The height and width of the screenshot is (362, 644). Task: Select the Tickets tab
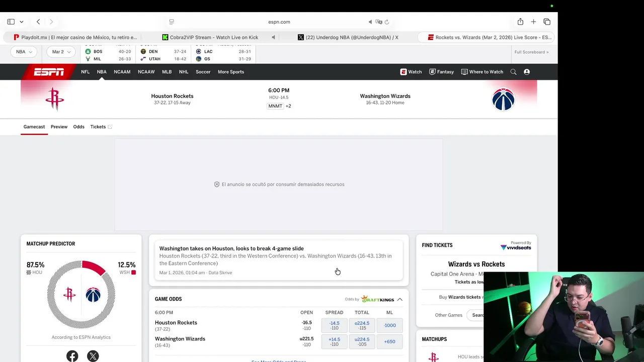pyautogui.click(x=101, y=127)
